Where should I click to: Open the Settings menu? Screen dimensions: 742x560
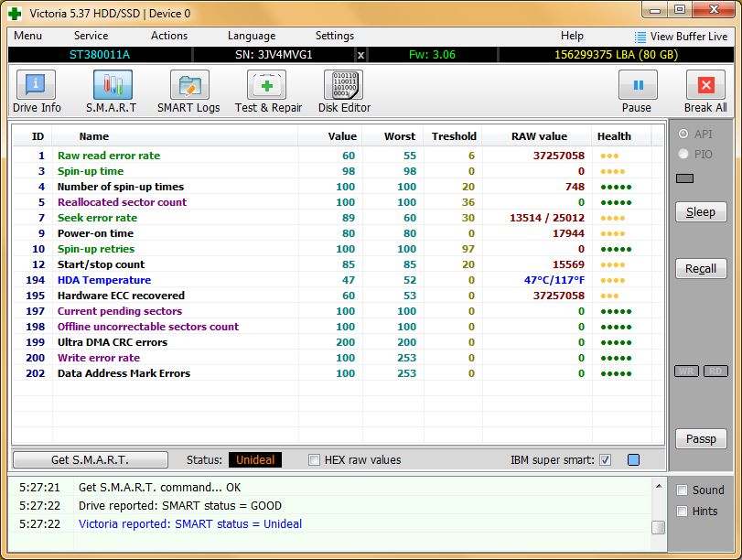click(335, 36)
